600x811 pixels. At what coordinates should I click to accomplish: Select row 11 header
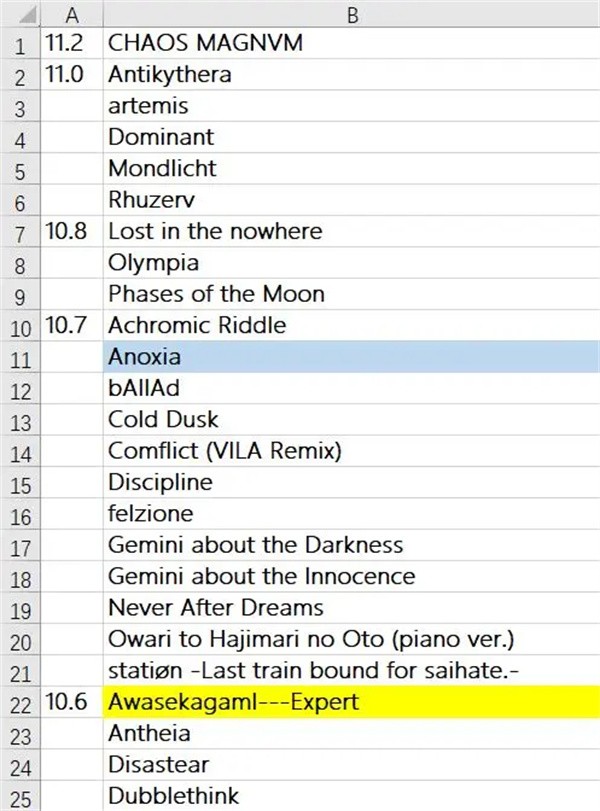coord(21,357)
